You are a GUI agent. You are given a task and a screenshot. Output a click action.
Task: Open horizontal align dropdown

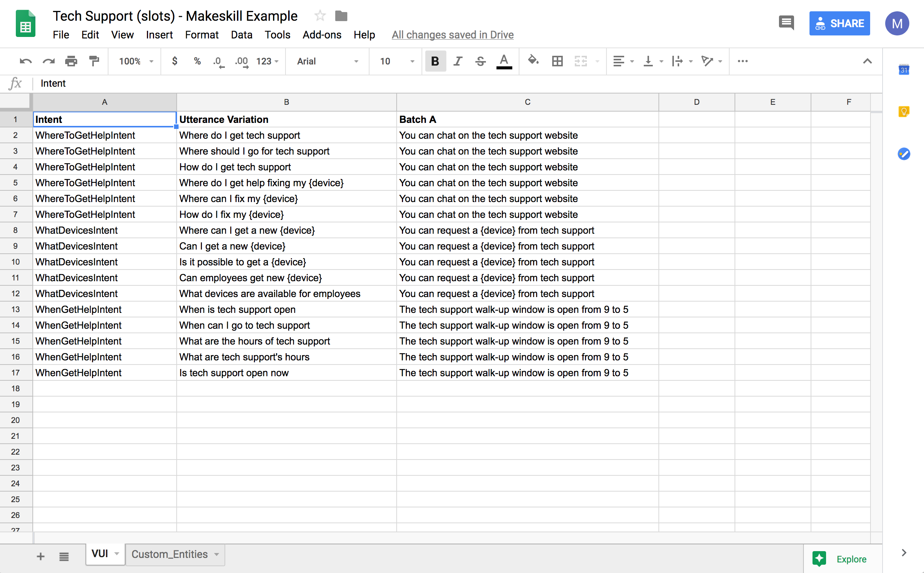coord(623,61)
